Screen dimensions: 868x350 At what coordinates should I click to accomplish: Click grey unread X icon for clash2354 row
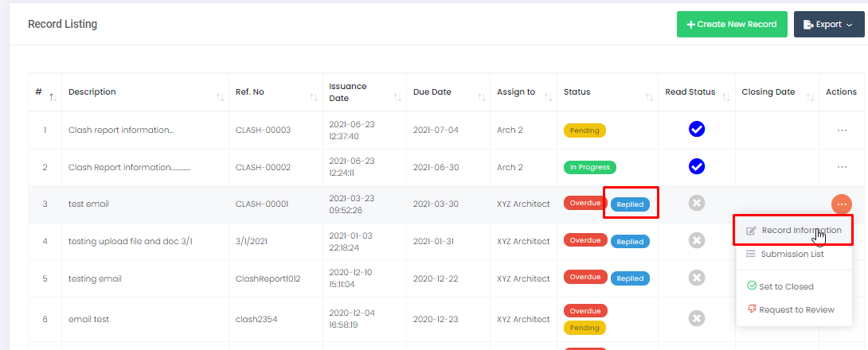[x=697, y=318]
